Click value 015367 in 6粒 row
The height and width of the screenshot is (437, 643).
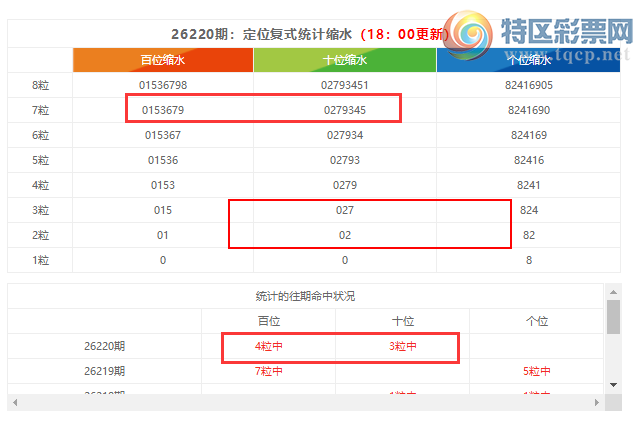point(163,135)
